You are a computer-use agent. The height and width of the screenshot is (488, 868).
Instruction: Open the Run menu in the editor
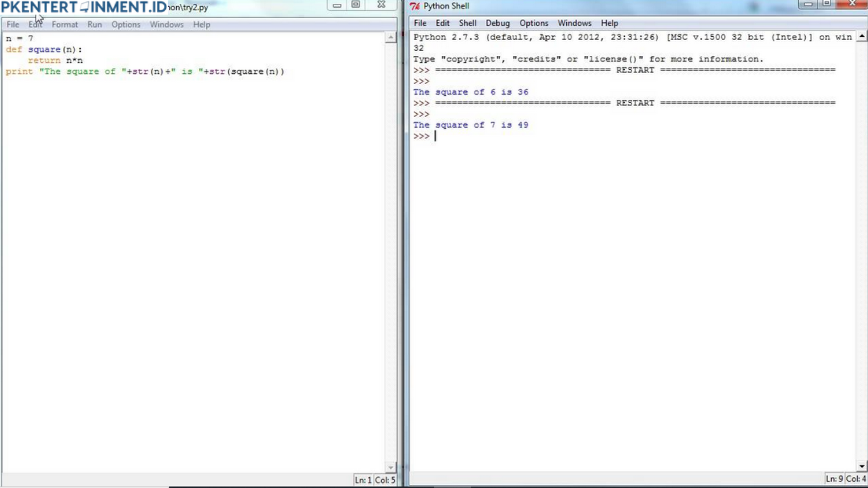pyautogui.click(x=94, y=24)
